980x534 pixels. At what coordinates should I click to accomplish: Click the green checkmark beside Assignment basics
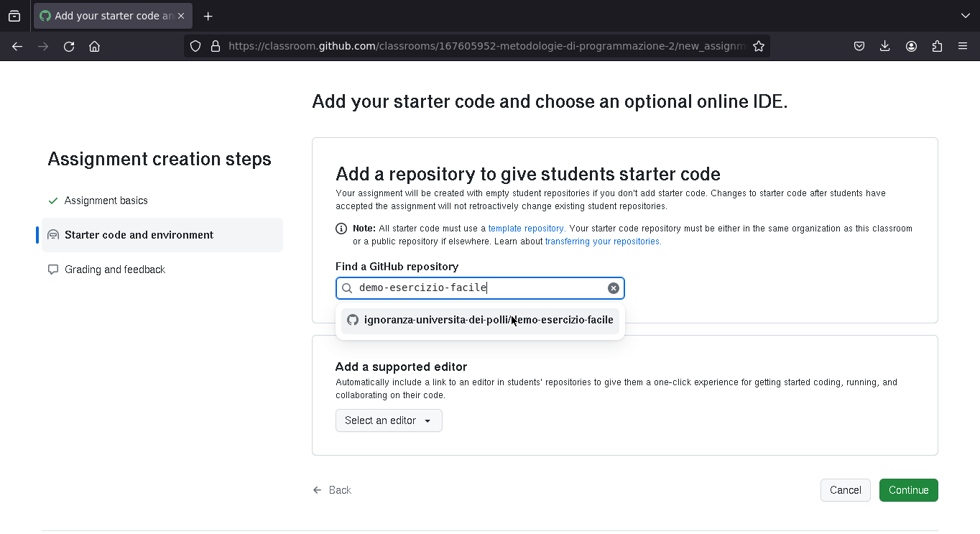[x=53, y=201]
